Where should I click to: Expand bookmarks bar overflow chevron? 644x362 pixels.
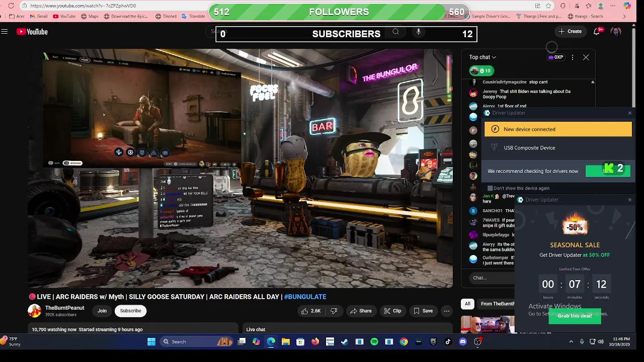[x=624, y=16]
